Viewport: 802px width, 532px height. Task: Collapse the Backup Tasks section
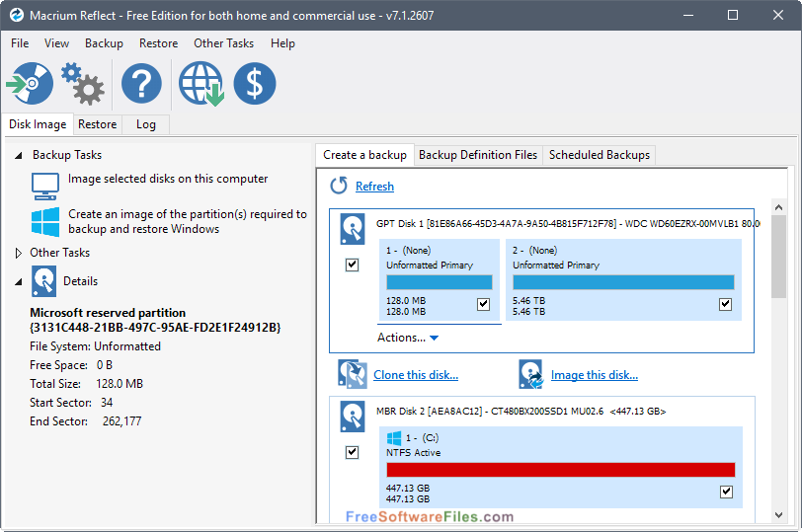click(19, 155)
